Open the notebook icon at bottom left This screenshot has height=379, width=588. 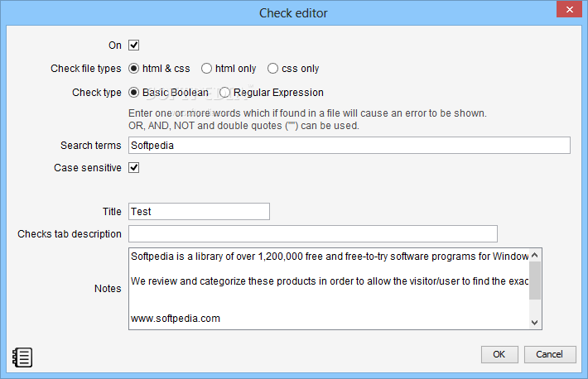click(22, 357)
